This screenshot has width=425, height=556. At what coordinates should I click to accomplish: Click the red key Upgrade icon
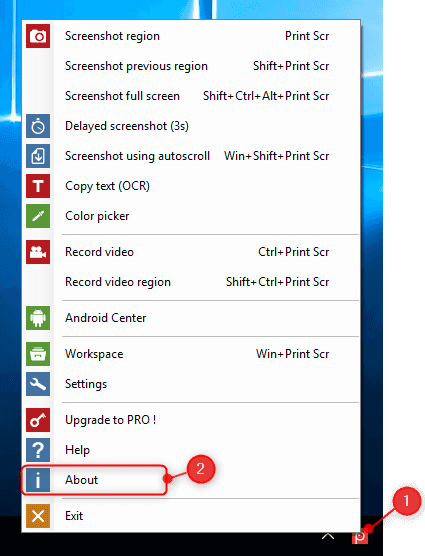pyautogui.click(x=38, y=420)
